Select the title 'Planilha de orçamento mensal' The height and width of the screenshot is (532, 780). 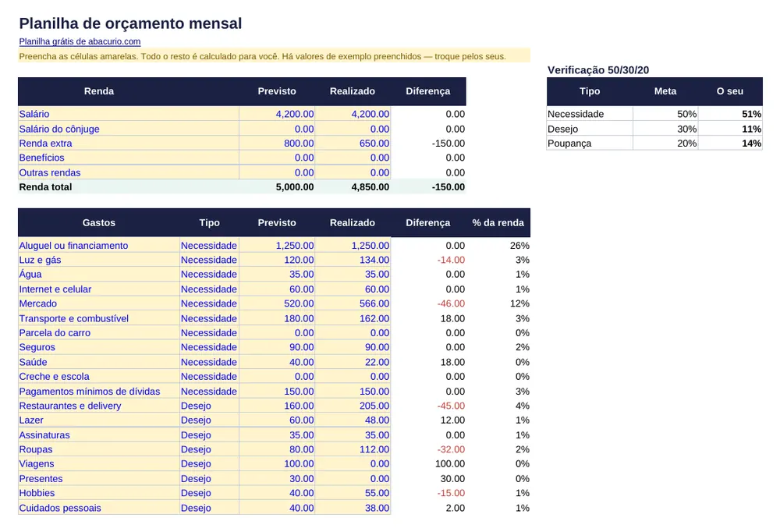point(130,23)
